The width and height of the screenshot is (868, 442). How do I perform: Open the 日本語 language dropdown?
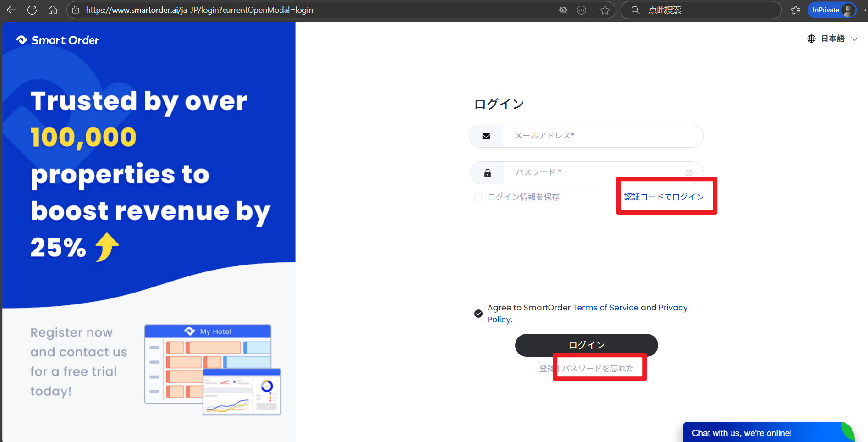click(832, 39)
